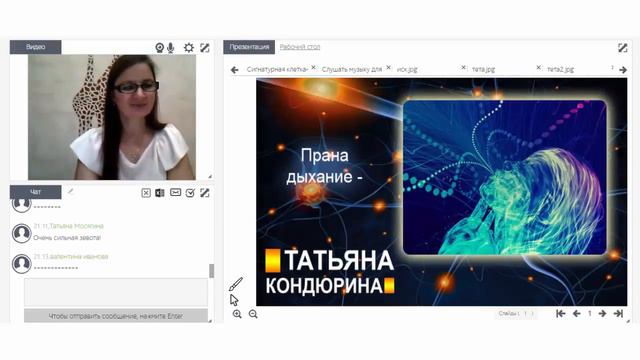Viewport: 640px width, 360px height.
Task: Clear chat with the X box icon
Action: pyautogui.click(x=146, y=193)
